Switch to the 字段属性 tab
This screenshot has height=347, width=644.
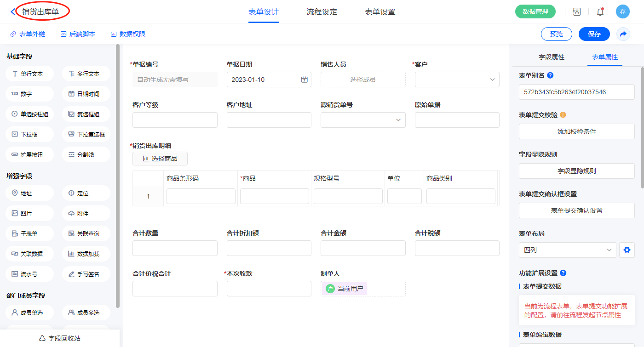click(x=551, y=57)
